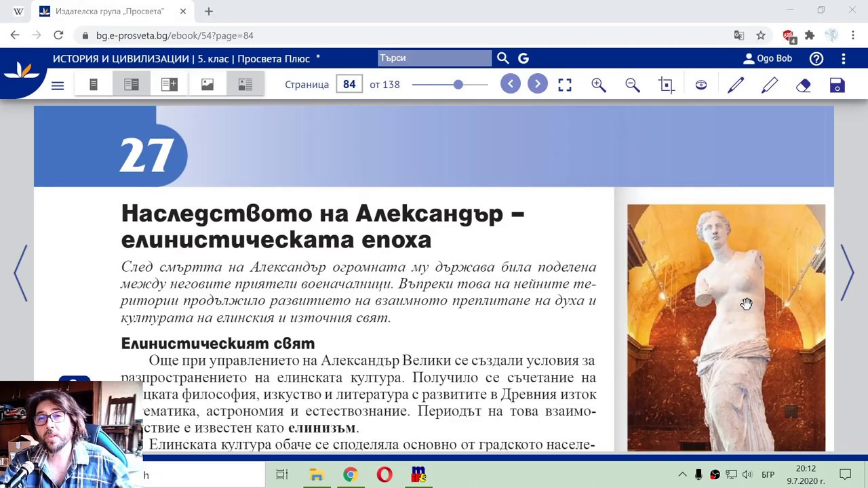This screenshot has width=868, height=488.
Task: Go to the previous page with round arrow
Action: click(x=511, y=84)
